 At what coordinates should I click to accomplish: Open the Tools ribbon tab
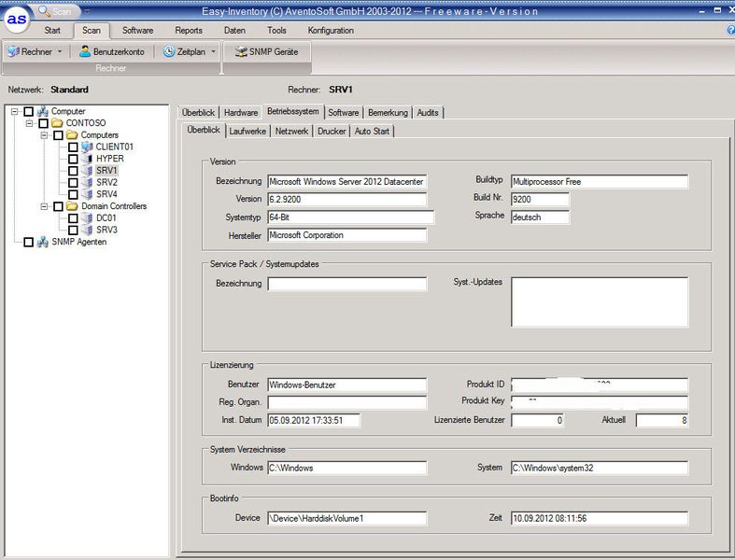tap(276, 31)
